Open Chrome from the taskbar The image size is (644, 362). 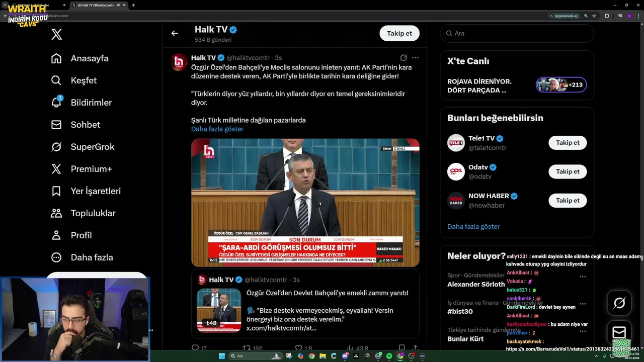311,356
